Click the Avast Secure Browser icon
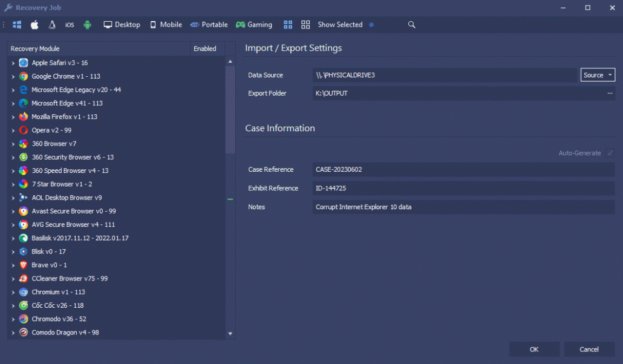This screenshot has height=364, width=623. (x=24, y=212)
